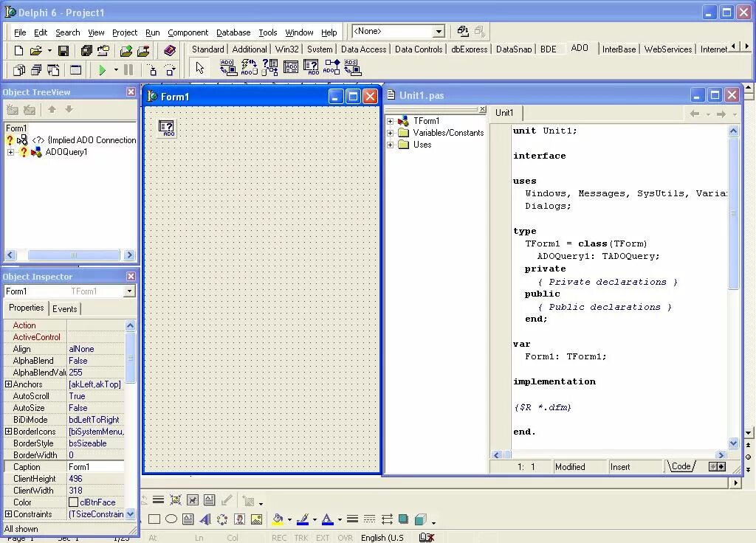Viewport: 756px width, 543px height.
Task: Click the Open Project icon
Action: tap(103, 50)
